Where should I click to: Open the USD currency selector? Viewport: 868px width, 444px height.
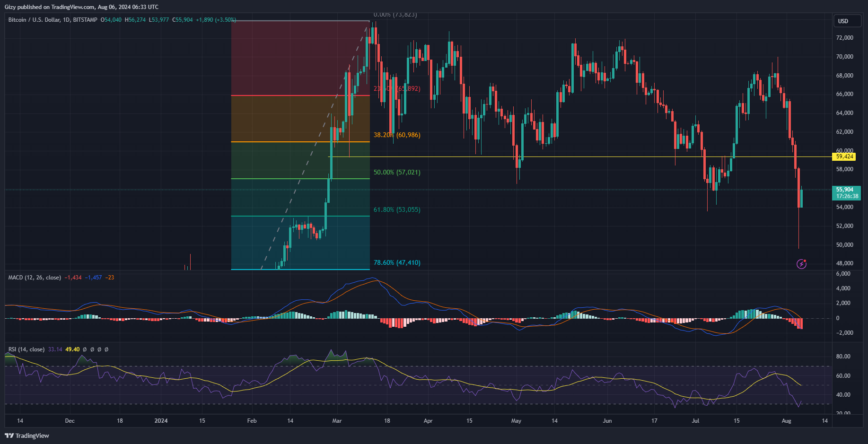tap(847, 21)
